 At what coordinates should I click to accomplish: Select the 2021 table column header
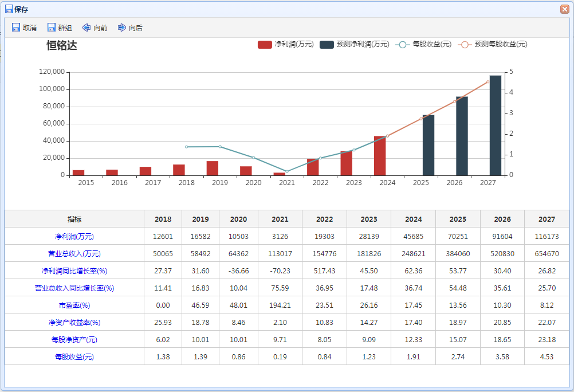tap(280, 219)
